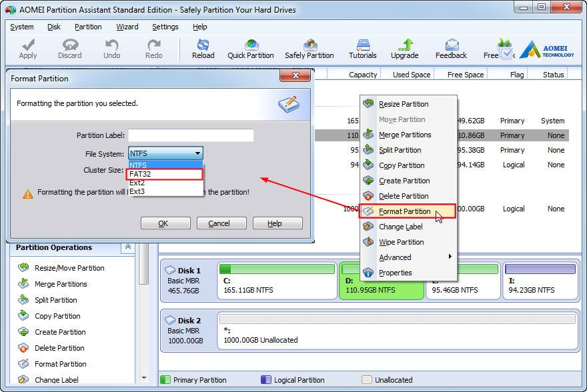
Task: Click the Feedback toolbar icon
Action: (x=451, y=49)
